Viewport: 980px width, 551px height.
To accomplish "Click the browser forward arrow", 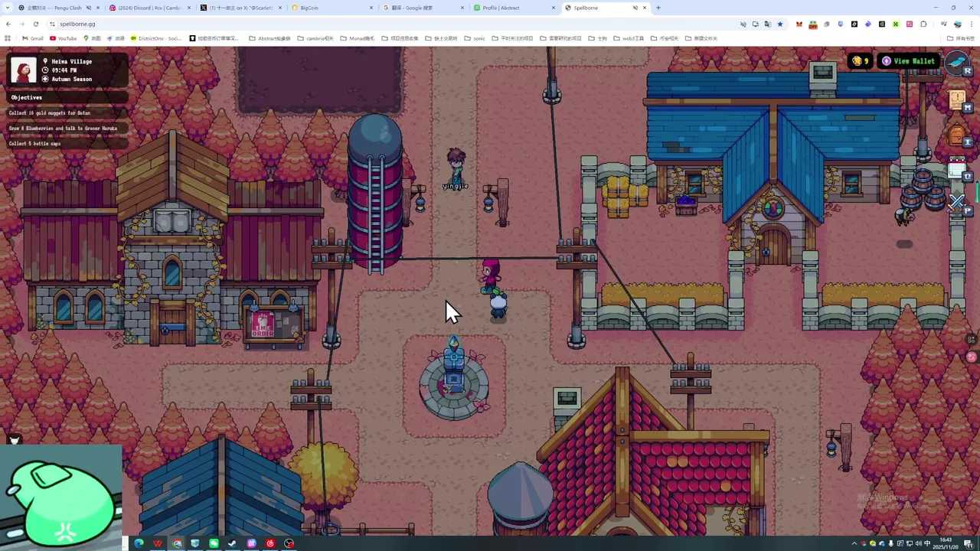I will [21, 24].
